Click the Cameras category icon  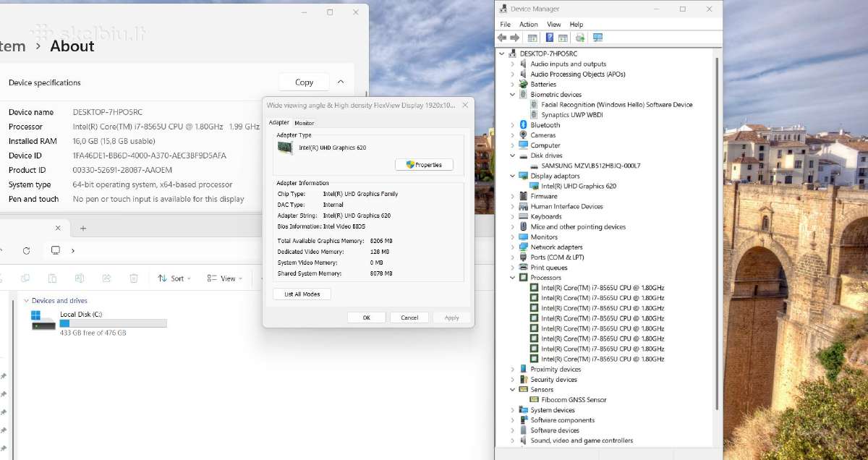(x=523, y=135)
